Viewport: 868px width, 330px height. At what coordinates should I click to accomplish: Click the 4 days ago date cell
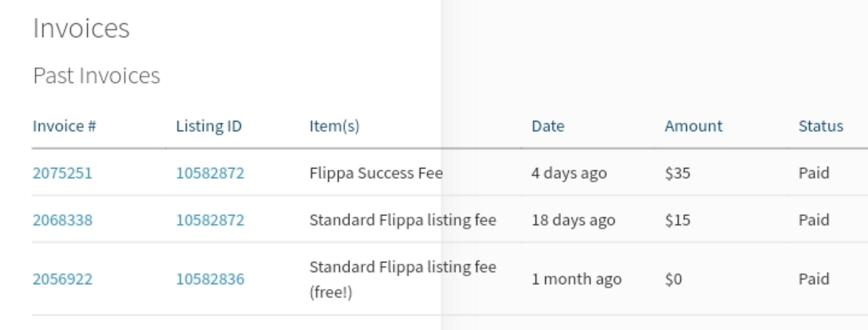(x=569, y=173)
